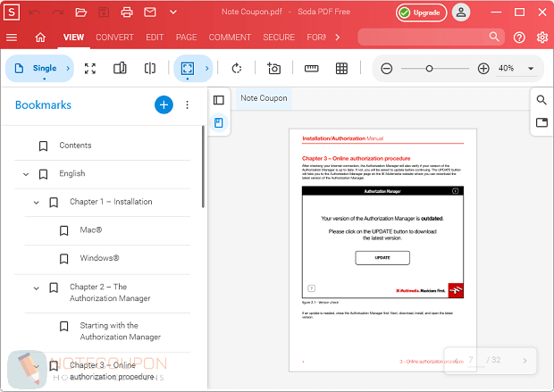Zoom in with plus button
This screenshot has width=554, height=392.
point(483,68)
